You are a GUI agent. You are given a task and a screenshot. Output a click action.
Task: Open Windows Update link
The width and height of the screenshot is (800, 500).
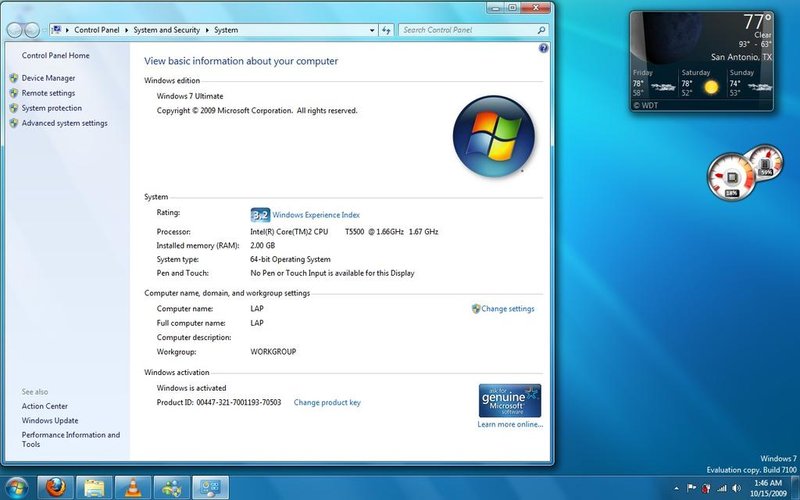50,420
